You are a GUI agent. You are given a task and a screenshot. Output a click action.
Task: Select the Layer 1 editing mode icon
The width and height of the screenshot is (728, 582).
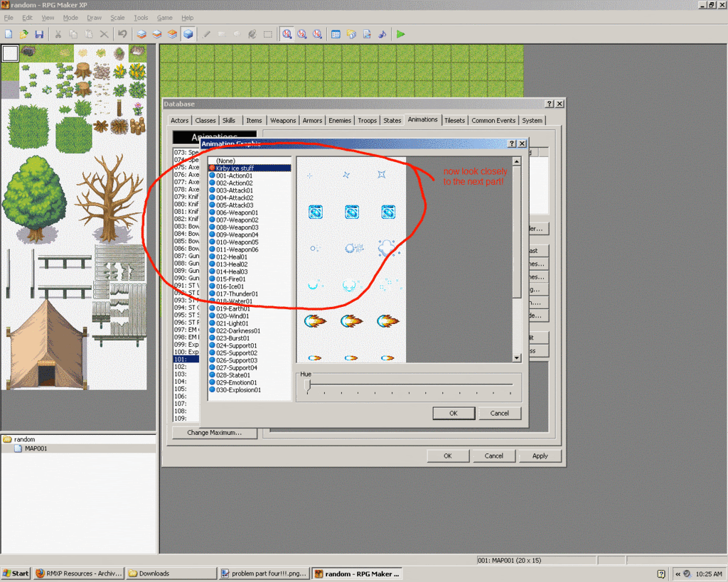tap(141, 34)
